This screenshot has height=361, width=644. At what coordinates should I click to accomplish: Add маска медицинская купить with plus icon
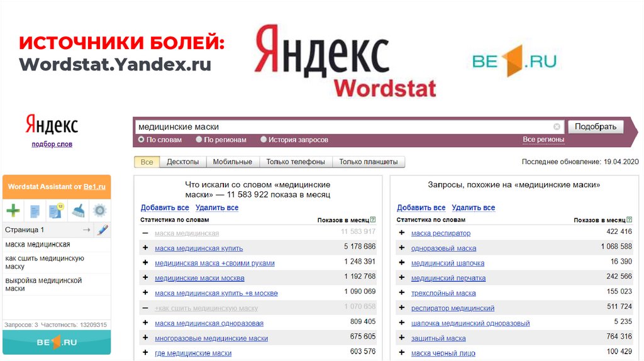(x=145, y=248)
